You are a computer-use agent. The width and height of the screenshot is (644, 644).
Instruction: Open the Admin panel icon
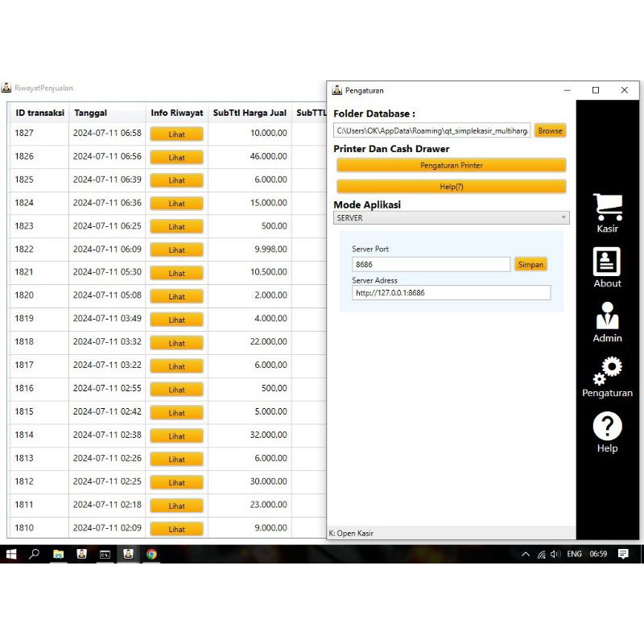pos(607,319)
